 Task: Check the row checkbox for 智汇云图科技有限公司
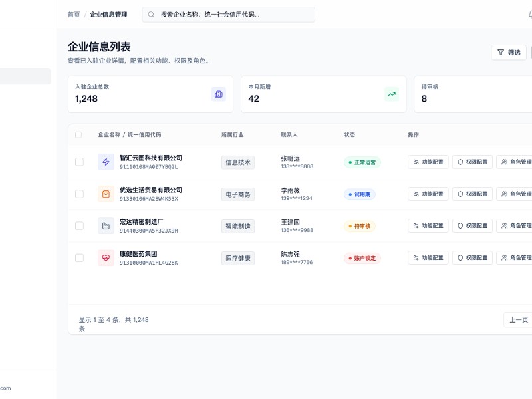pyautogui.click(x=79, y=162)
